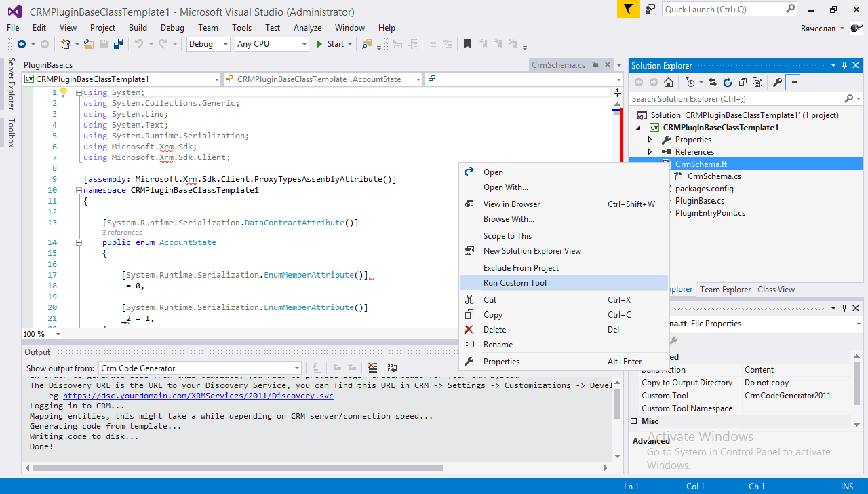The width and height of the screenshot is (868, 494).
Task: Click the yellow notifications flag icon
Action: [x=628, y=9]
